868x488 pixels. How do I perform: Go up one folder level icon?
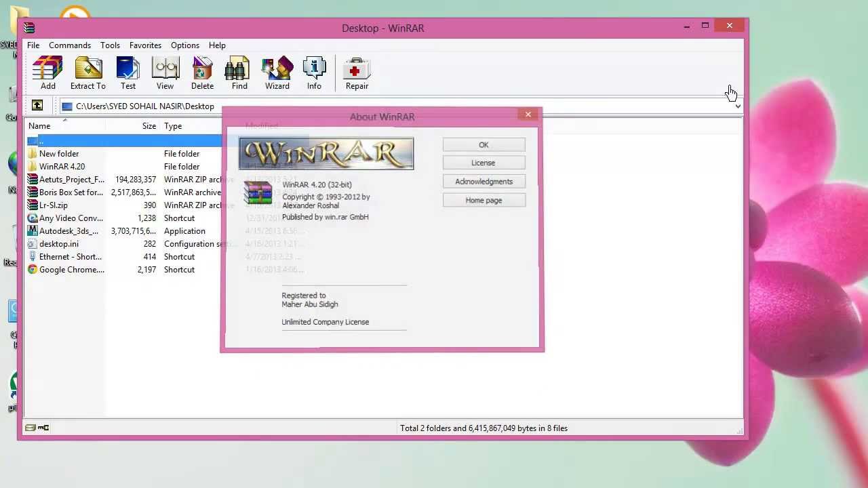click(x=37, y=106)
